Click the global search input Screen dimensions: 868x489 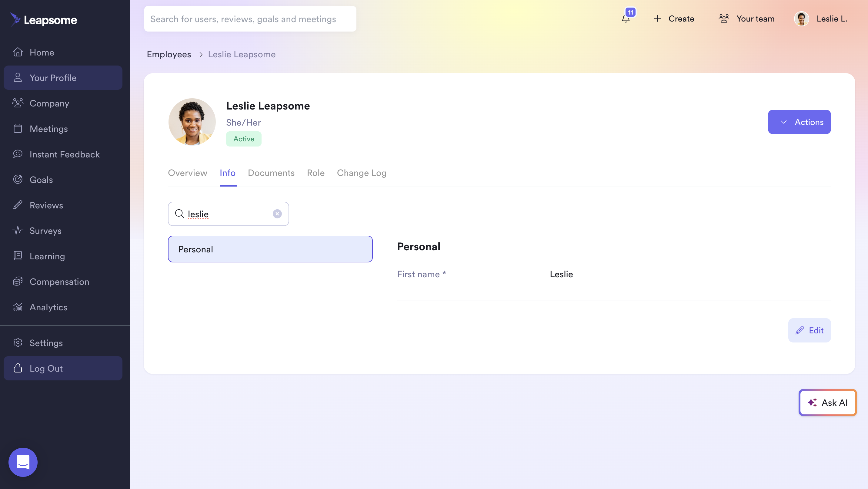tap(250, 19)
